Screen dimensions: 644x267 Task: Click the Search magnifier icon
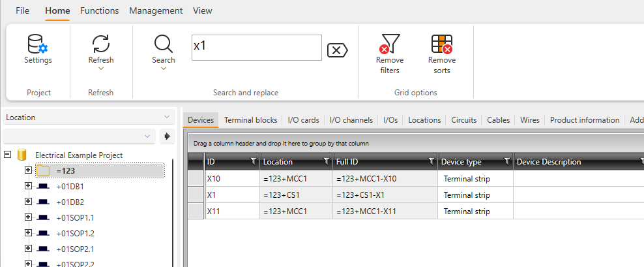pyautogui.click(x=163, y=44)
